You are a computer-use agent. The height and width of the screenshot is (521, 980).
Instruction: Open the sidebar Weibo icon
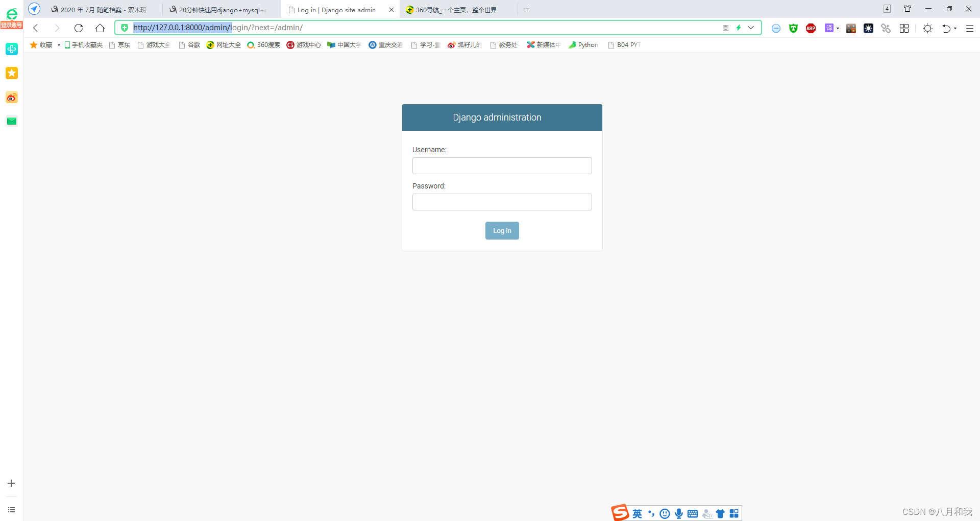click(12, 97)
